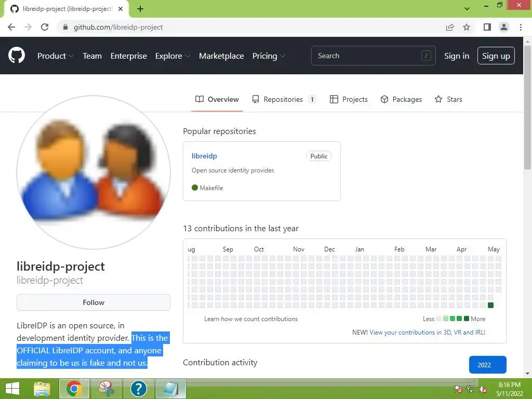
Task: Open the tab search chevron
Action: point(467,9)
